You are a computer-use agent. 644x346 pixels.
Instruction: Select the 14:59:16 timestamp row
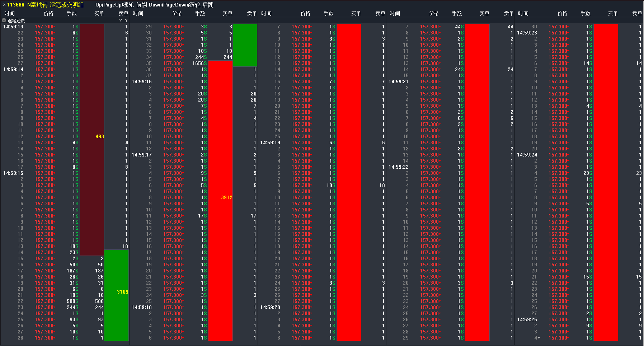point(194,81)
